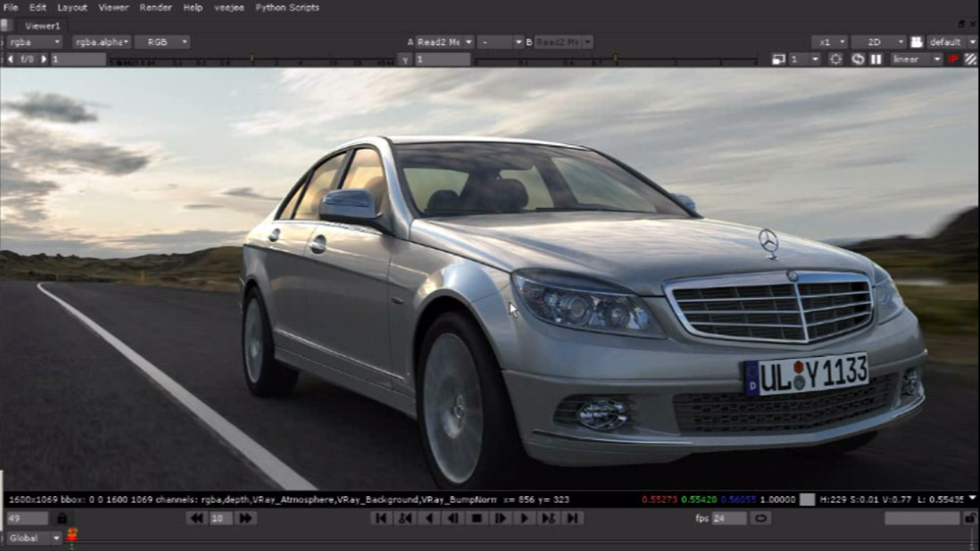Skip forward by frame increment
Viewport: 980px width, 551px height.
(246, 519)
